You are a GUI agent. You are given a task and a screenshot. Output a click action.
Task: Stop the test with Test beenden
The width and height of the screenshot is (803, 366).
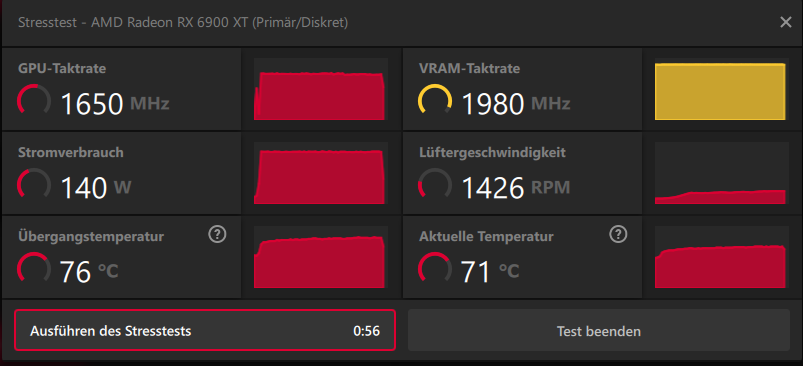coord(599,331)
